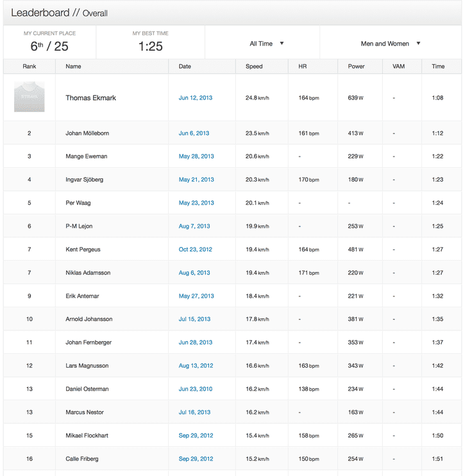Click the 413 W power value
This screenshot has width=465, height=476.
click(x=355, y=133)
